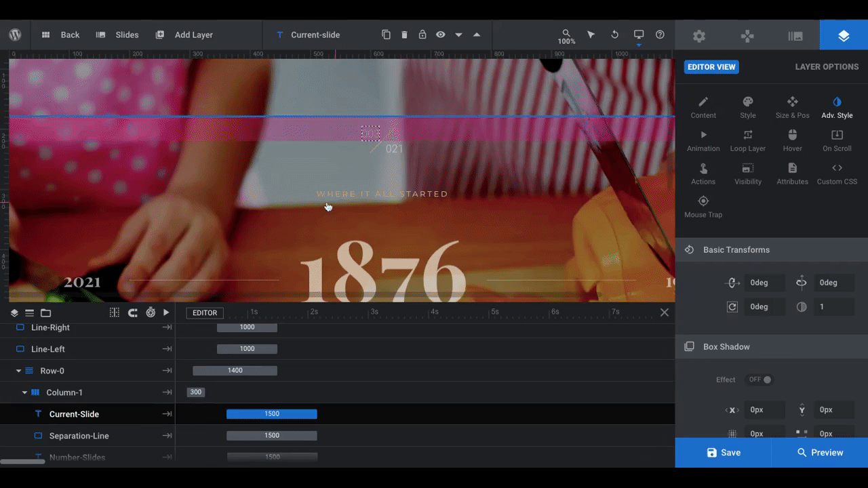This screenshot has width=868, height=488.
Task: Click the EDITOR timeline mode button
Action: (x=205, y=312)
